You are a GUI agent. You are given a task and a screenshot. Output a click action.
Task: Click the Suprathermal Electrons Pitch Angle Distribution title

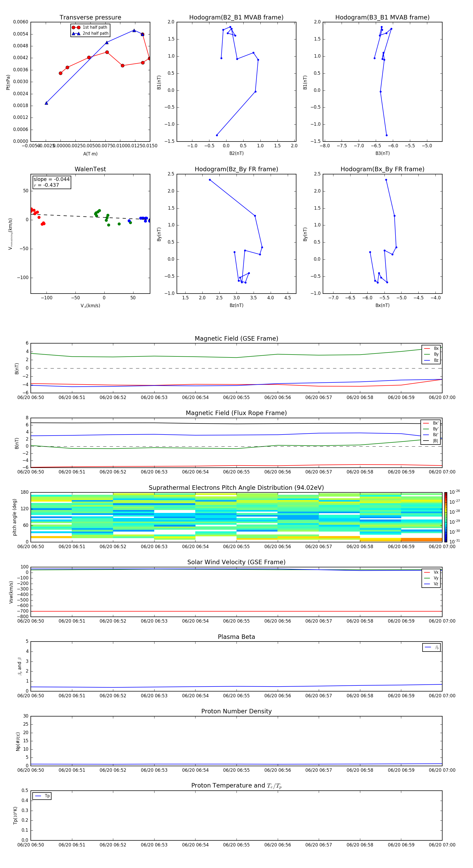pyautogui.click(x=236, y=488)
